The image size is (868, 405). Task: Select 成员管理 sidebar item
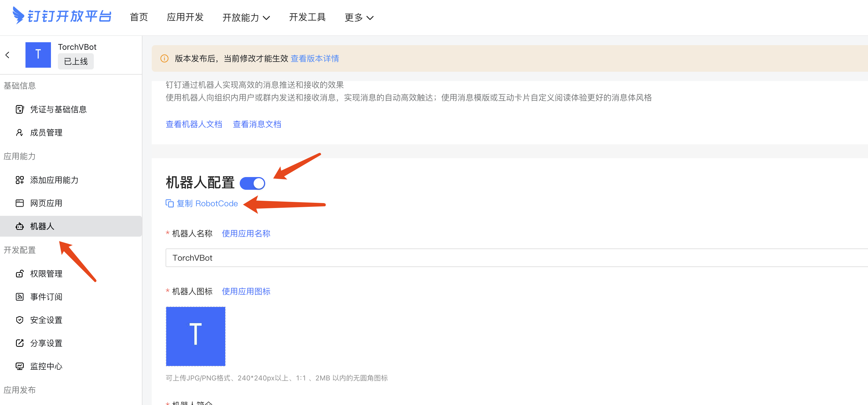tap(71, 132)
